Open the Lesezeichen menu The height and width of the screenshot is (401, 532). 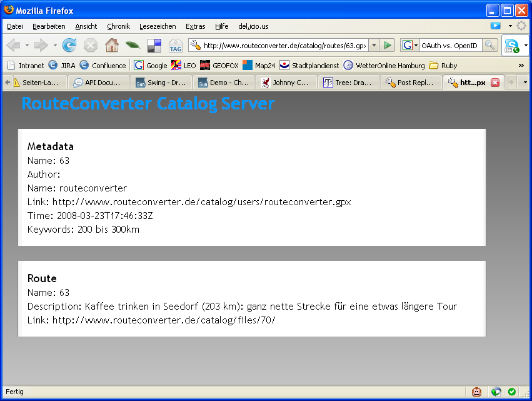(158, 26)
